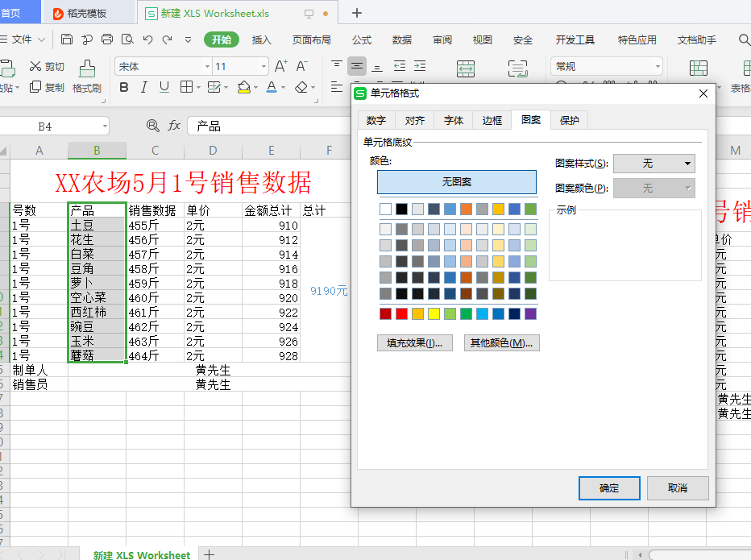Image resolution: width=751 pixels, height=560 pixels.
Task: Toggle center alignment
Action: [x=357, y=66]
